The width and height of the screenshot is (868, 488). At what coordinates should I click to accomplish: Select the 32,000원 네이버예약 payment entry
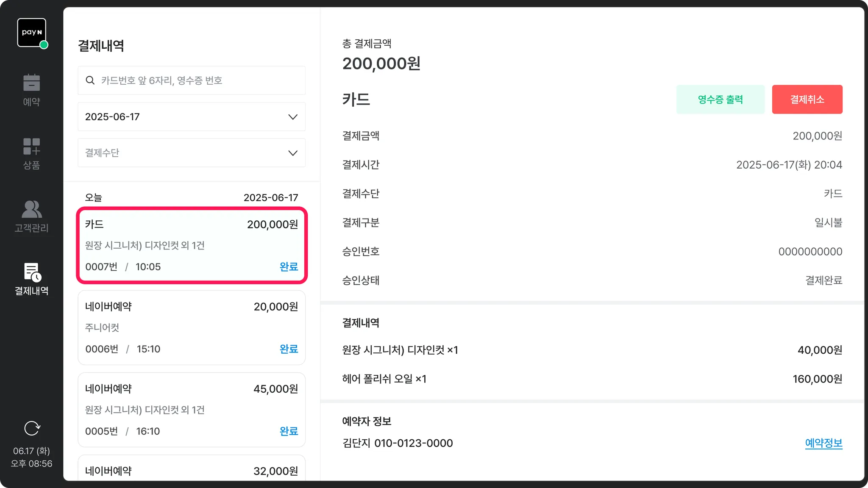[x=192, y=470]
